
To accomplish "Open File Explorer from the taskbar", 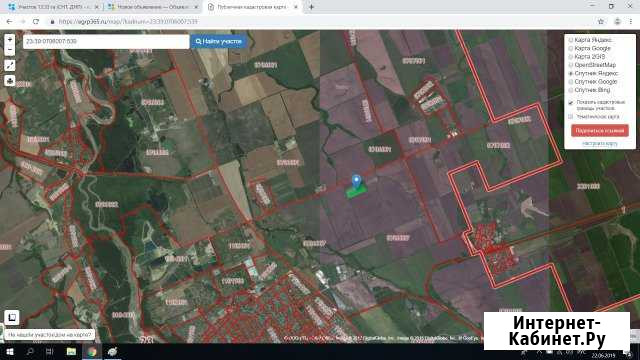I will [71, 352].
